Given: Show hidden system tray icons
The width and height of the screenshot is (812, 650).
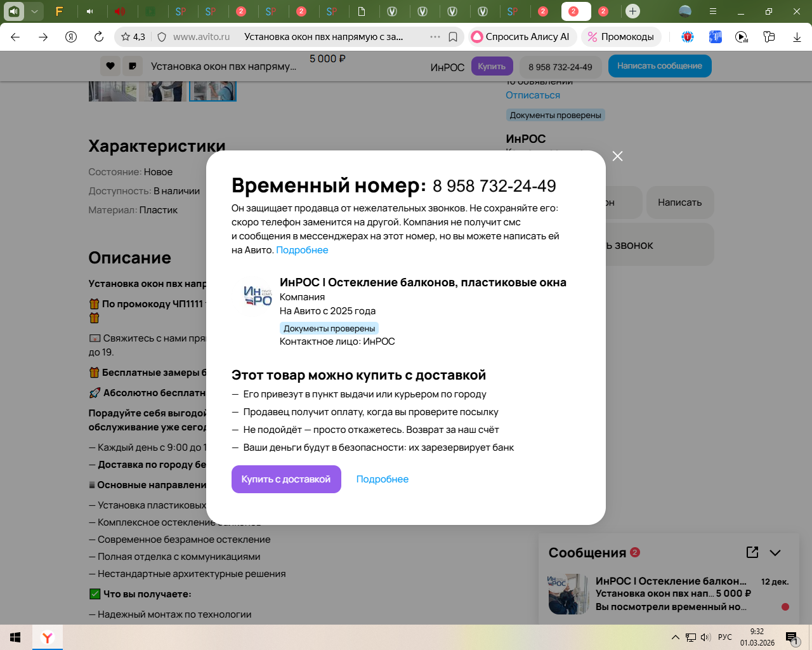Looking at the screenshot, I should (675, 637).
